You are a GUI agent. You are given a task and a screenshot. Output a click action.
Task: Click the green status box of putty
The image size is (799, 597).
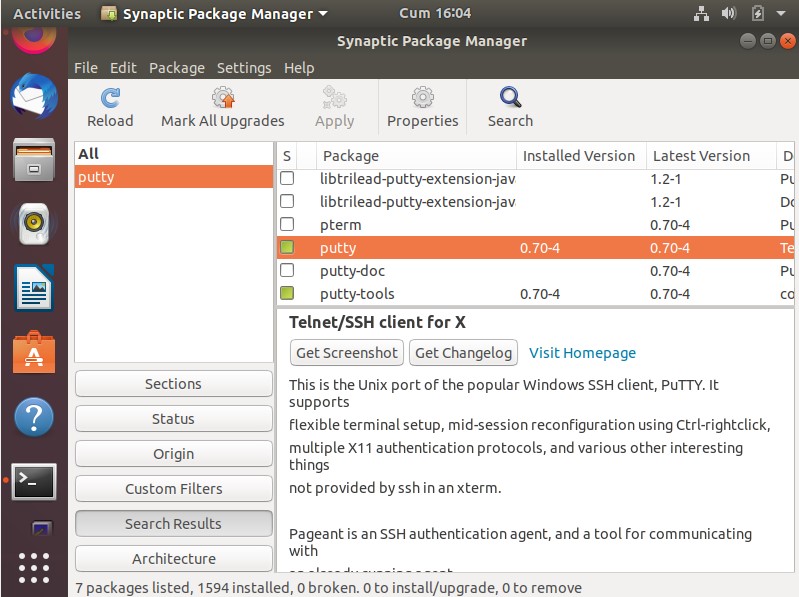(287, 248)
